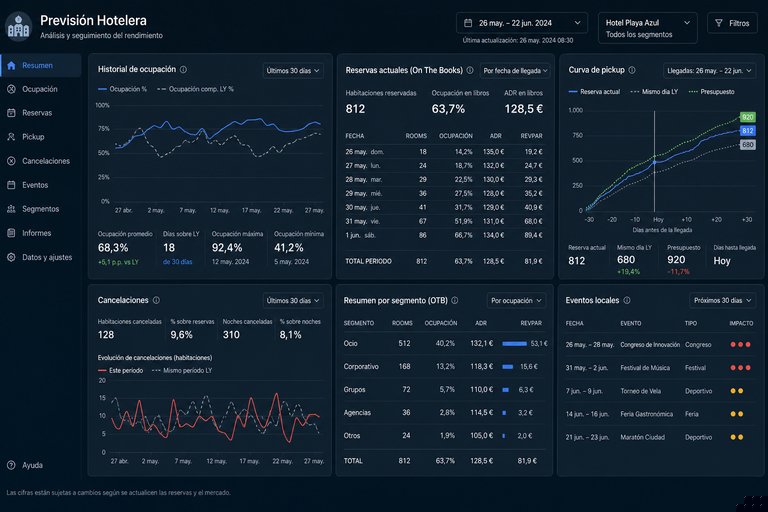Image resolution: width=768 pixels, height=512 pixels.
Task: Click the Ocupación sidebar icon
Action: 11,89
